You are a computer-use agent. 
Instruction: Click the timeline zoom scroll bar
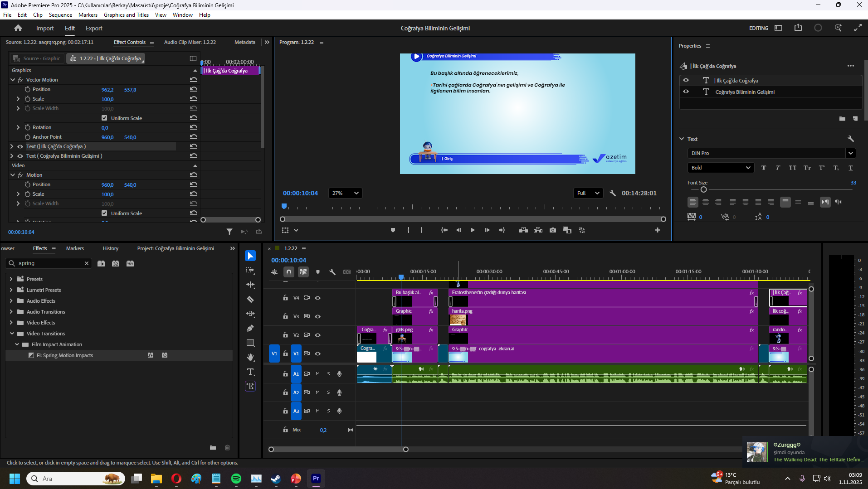pos(338,449)
